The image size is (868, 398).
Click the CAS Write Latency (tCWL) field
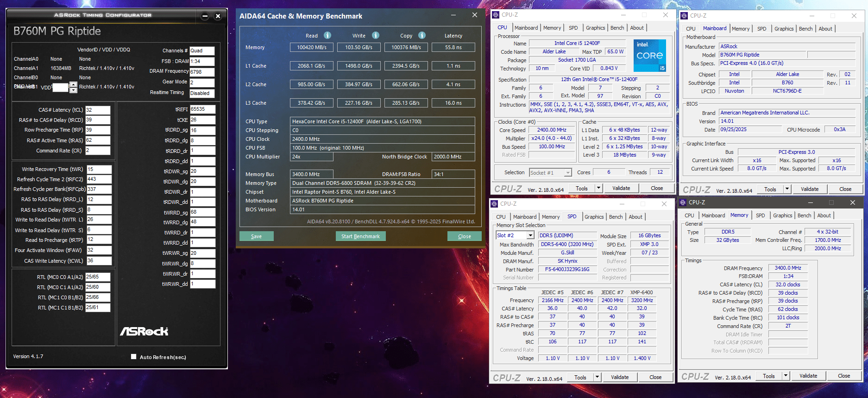click(x=99, y=261)
